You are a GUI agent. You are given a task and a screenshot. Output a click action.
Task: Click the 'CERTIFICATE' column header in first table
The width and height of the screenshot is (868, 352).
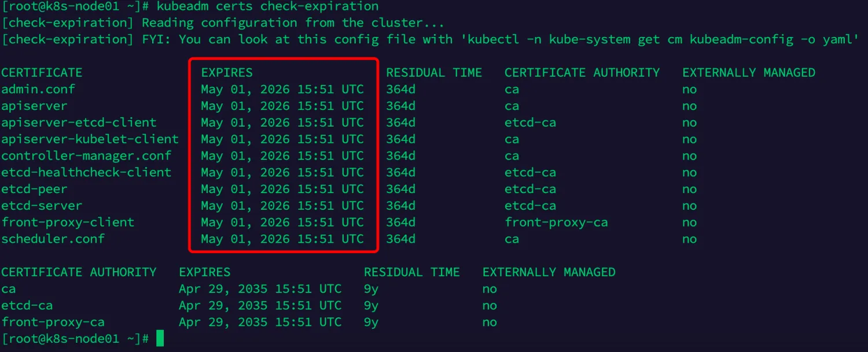[x=42, y=73]
